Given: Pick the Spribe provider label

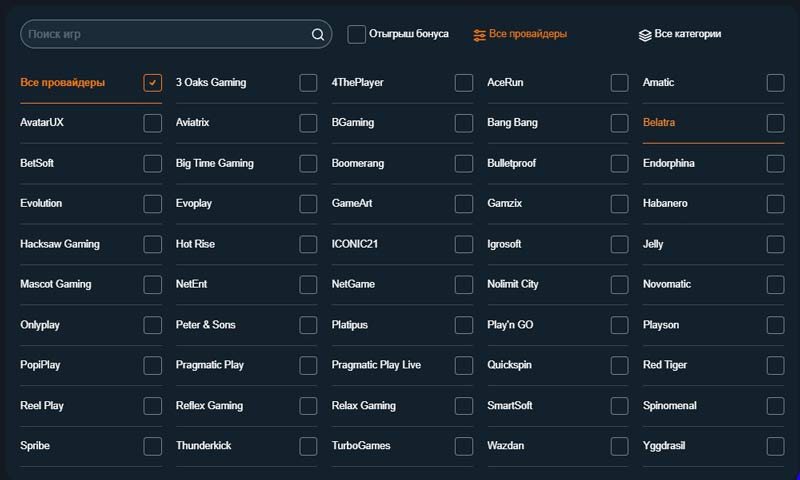Looking at the screenshot, I should [35, 445].
